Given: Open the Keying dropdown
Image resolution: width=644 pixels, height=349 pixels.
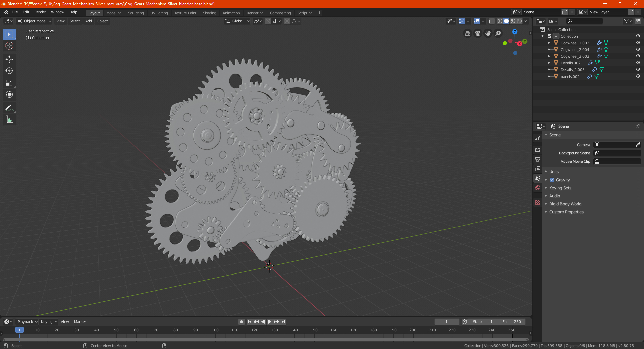Looking at the screenshot, I should 49,322.
